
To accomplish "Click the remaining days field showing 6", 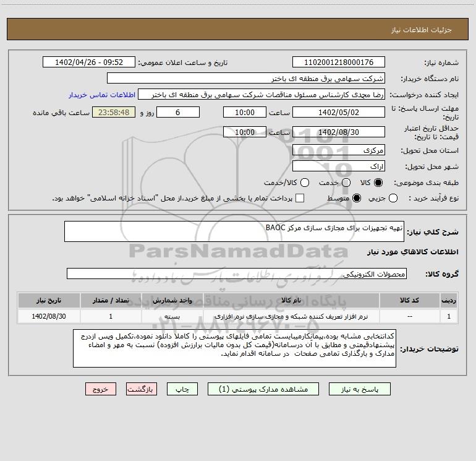I will pos(178,113).
